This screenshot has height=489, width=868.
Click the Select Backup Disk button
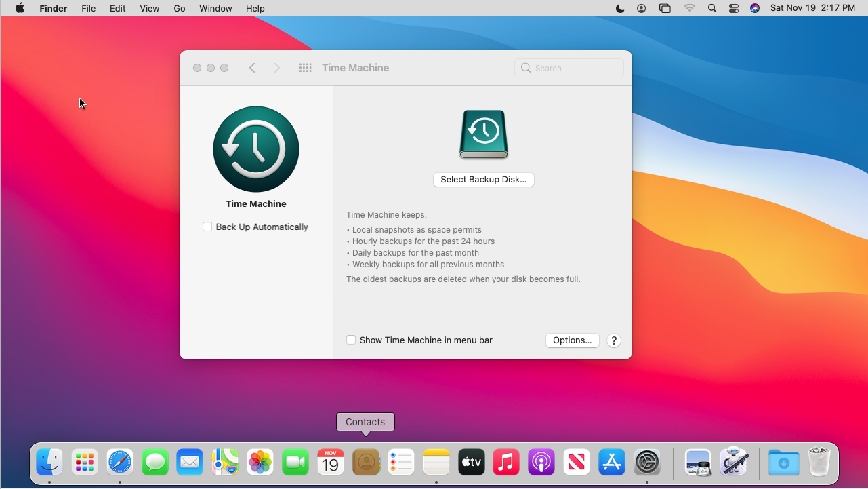click(x=484, y=180)
